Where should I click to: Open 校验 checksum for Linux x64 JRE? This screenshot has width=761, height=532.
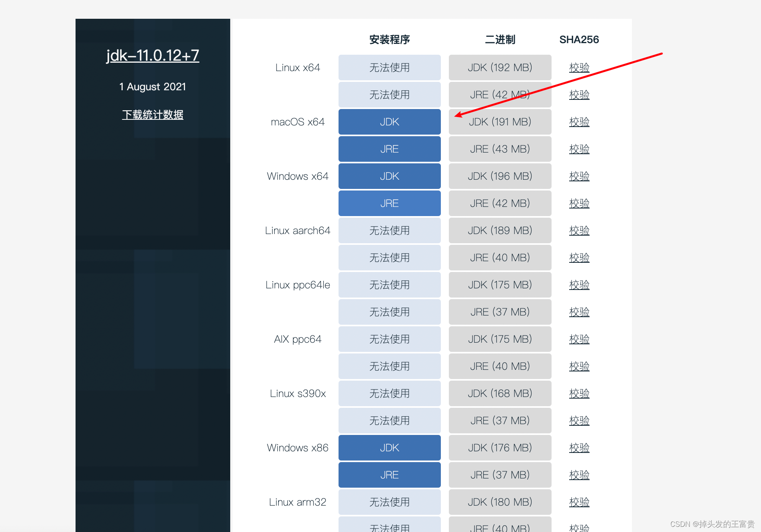click(x=579, y=95)
